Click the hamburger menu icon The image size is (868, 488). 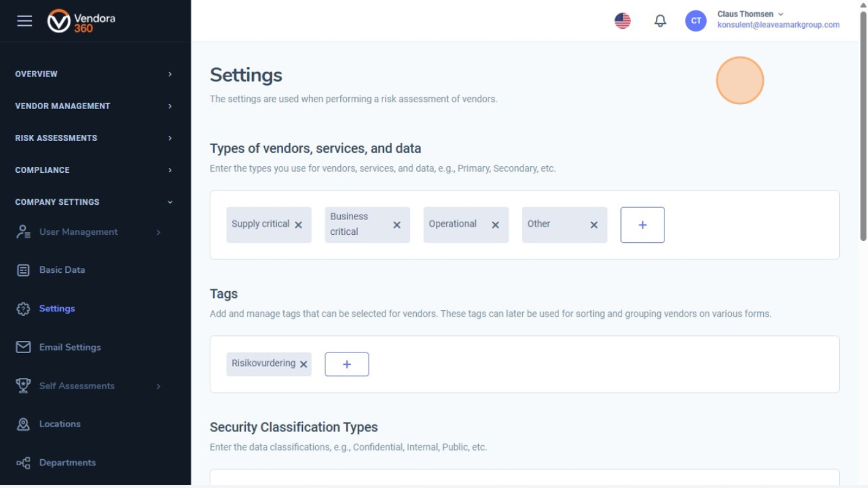pos(25,21)
